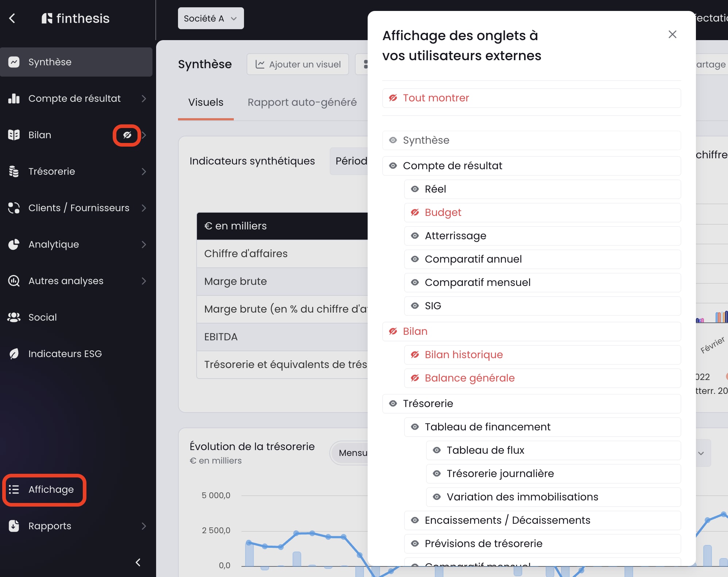The width and height of the screenshot is (728, 577).
Task: Click the Social people icon
Action: click(x=14, y=317)
